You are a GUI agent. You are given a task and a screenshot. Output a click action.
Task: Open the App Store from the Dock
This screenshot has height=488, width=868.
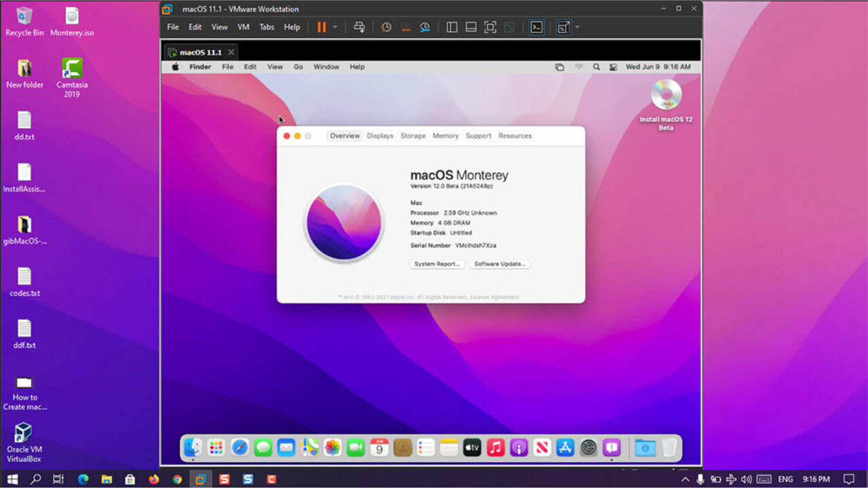(566, 447)
